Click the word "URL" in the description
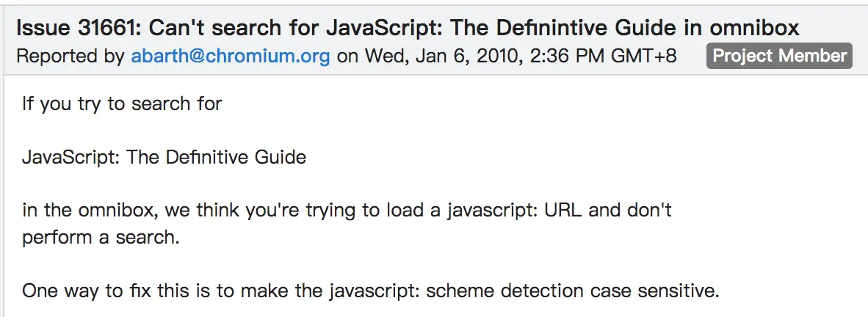The image size is (868, 317). (563, 211)
